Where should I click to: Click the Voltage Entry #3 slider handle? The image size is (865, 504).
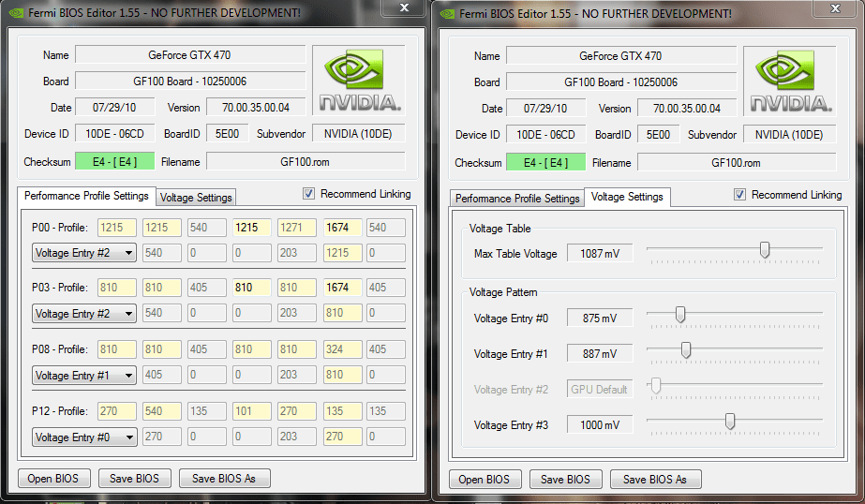(x=730, y=422)
